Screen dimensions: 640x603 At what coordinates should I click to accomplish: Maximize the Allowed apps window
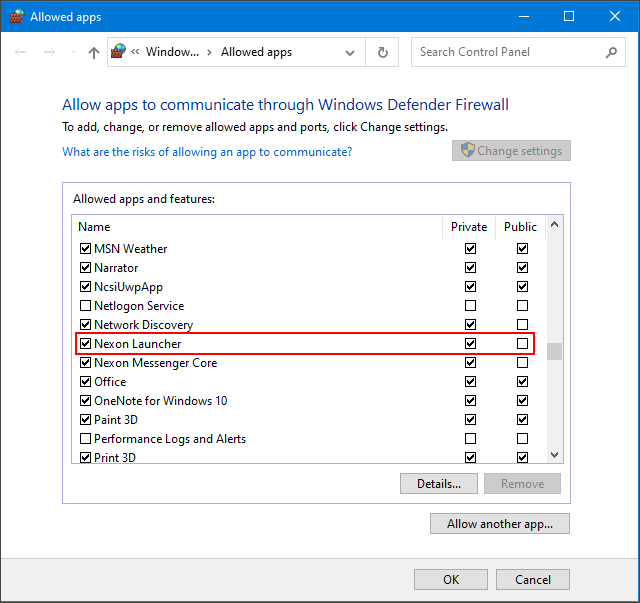click(569, 16)
